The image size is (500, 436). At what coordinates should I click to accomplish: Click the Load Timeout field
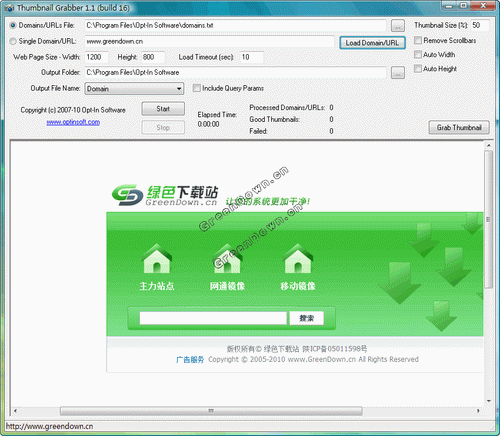pos(252,57)
